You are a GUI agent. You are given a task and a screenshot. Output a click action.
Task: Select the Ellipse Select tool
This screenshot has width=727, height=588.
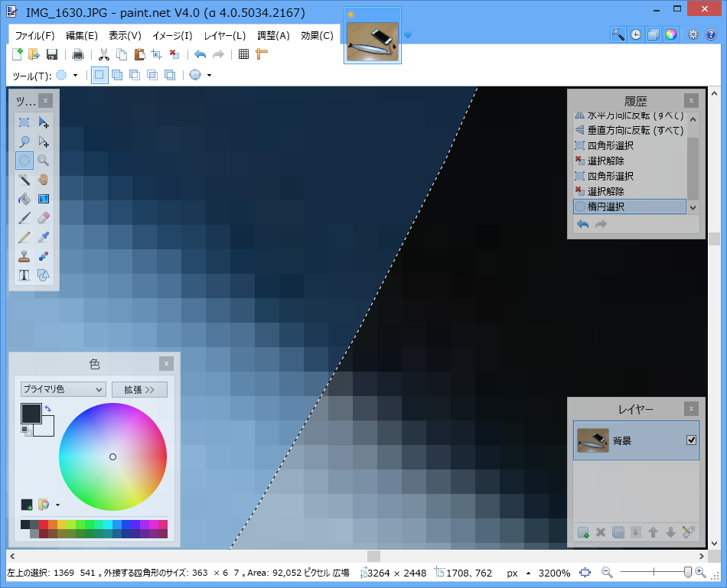(x=24, y=161)
